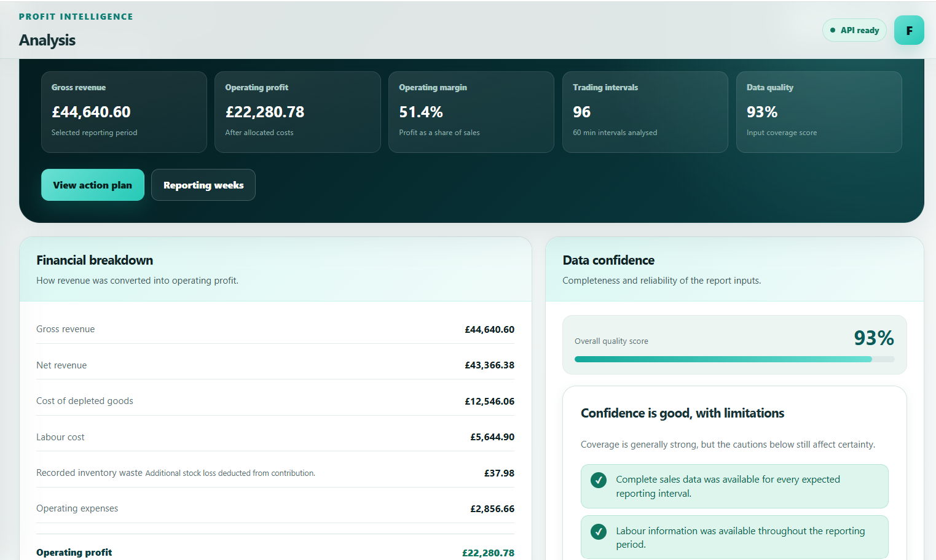Click the API ready status badge
Screen dimensions: 936x560
pos(854,30)
